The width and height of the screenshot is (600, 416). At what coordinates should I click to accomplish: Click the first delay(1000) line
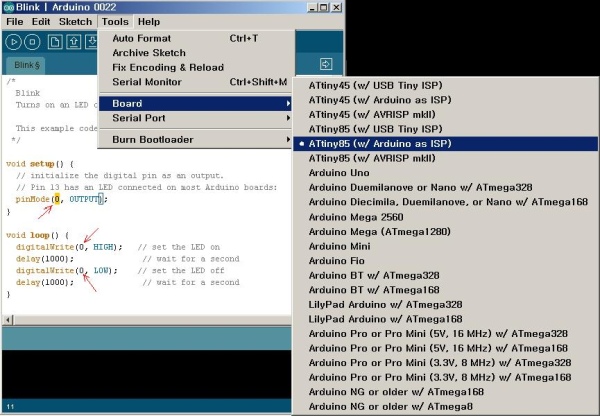[45, 259]
